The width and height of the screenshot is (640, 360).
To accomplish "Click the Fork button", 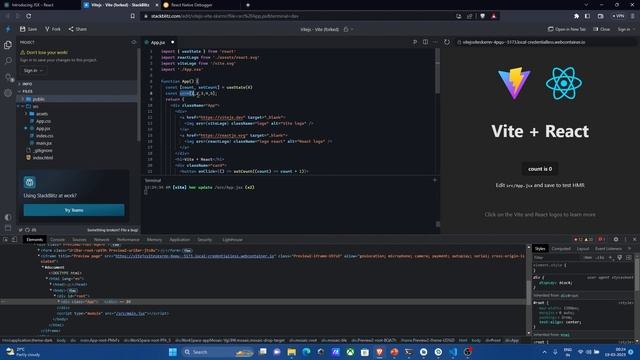I will [53, 29].
